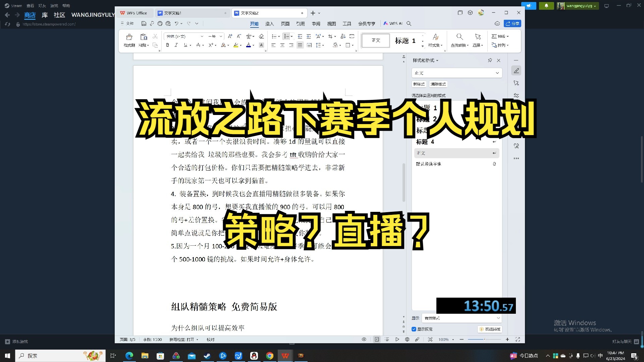The height and width of the screenshot is (362, 644).
Task: Switch to the 插入 ribbon tab
Action: coord(269,23)
